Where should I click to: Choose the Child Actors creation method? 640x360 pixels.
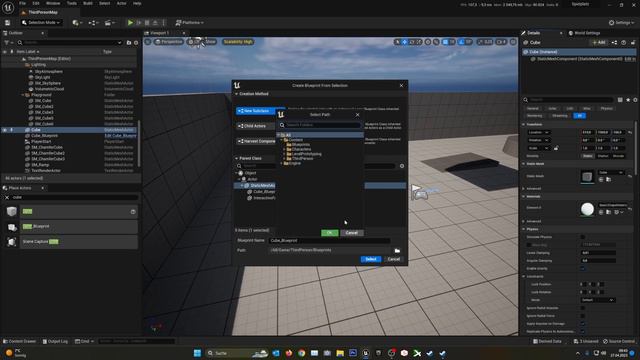click(256, 126)
